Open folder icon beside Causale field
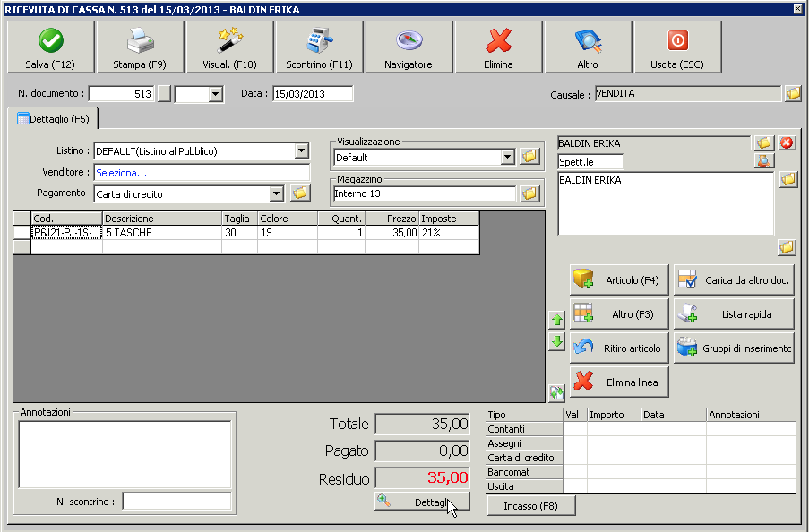Image resolution: width=809 pixels, height=532 pixels. pyautogui.click(x=793, y=93)
